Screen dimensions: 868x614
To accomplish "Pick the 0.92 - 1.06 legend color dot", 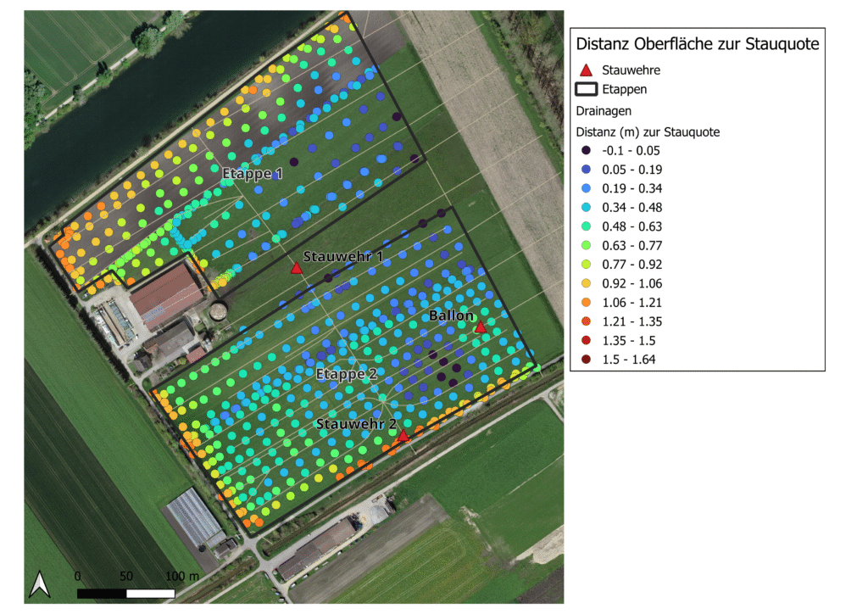I will (586, 283).
